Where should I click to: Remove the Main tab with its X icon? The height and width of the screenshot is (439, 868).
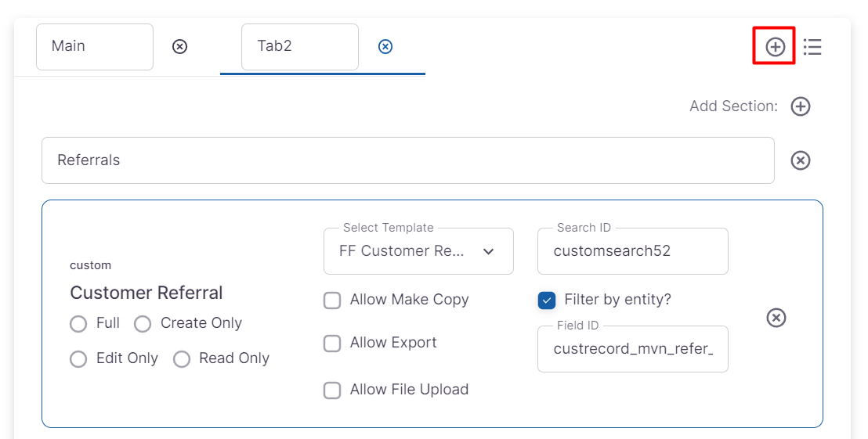pos(179,47)
